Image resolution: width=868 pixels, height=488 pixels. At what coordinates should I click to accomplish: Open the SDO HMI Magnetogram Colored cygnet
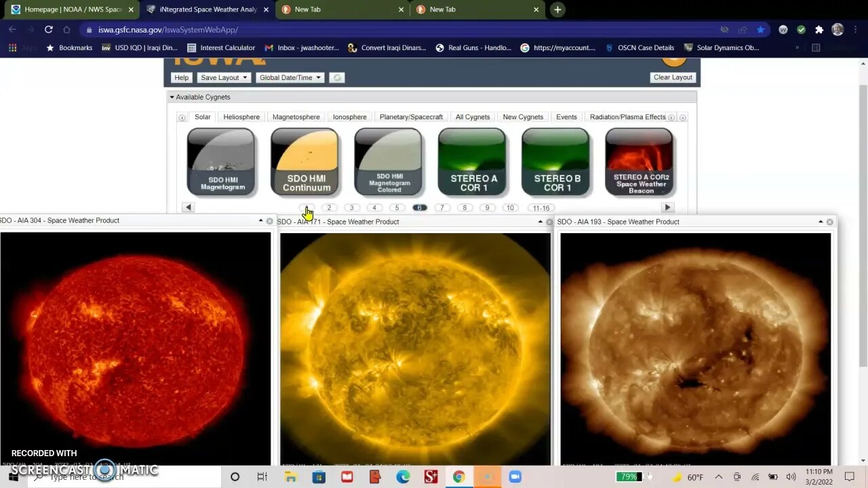pos(388,162)
